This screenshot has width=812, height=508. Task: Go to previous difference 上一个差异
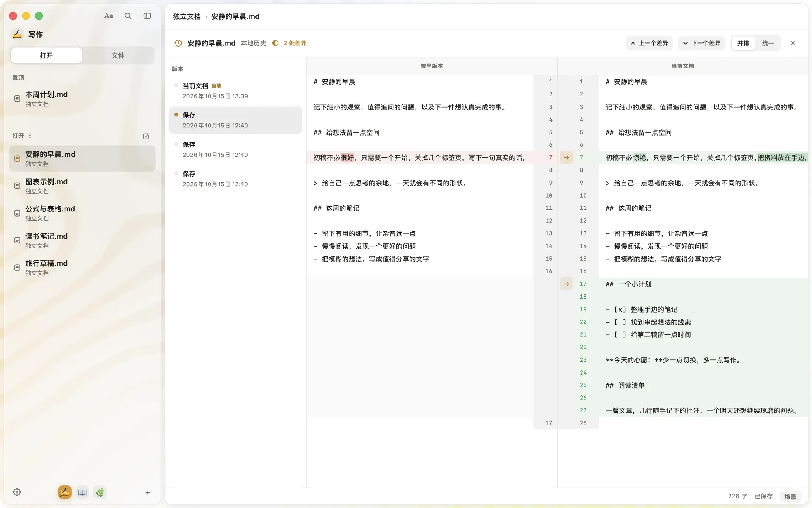(x=649, y=43)
